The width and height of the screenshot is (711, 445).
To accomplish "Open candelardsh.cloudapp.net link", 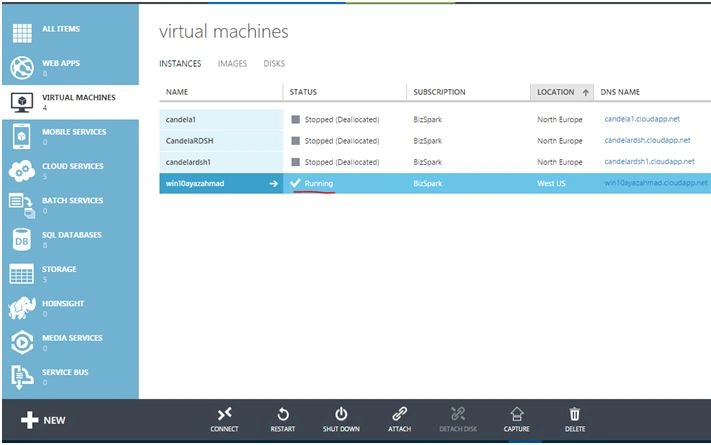I will [x=648, y=140].
